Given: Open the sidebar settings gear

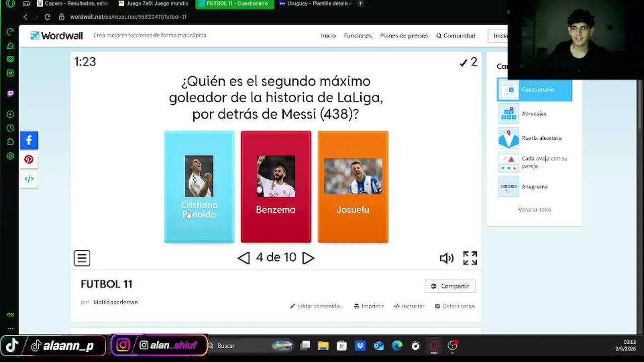Looking at the screenshot, I should click(x=10, y=156).
